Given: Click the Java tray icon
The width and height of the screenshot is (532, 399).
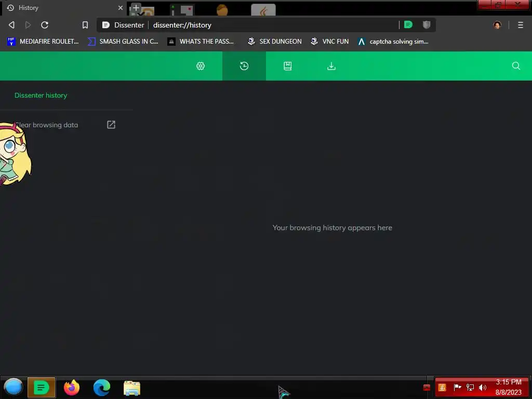Looking at the screenshot, I should (x=442, y=387).
